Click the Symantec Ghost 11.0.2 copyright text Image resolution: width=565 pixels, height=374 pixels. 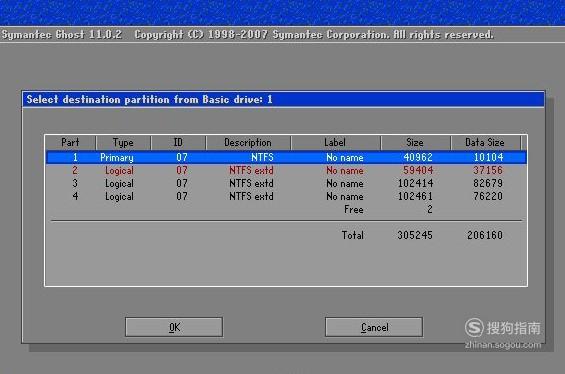(x=247, y=35)
